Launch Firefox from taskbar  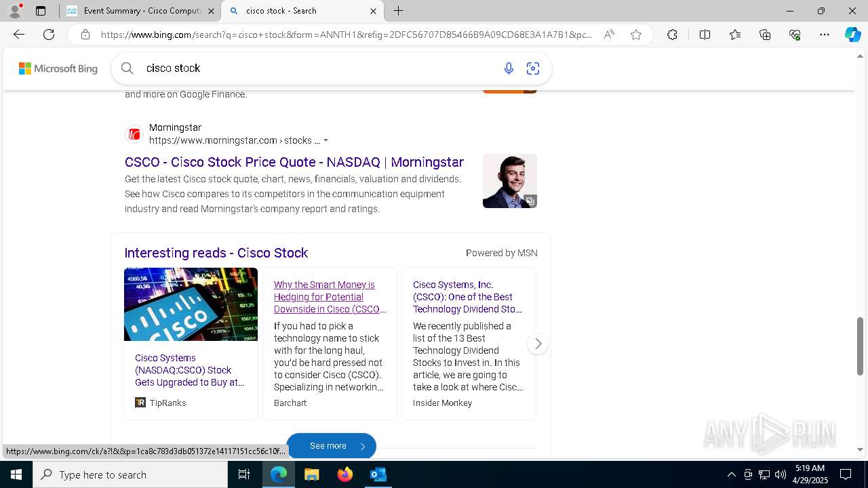[345, 474]
